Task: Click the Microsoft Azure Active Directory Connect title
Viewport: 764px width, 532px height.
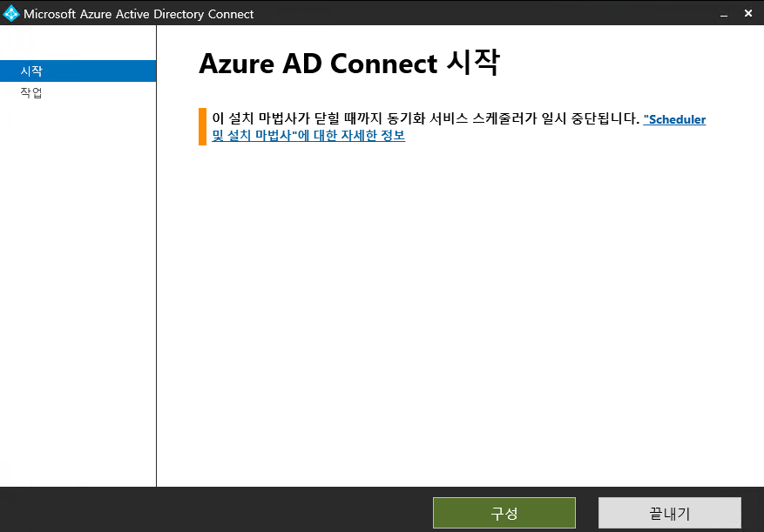Action: [x=139, y=14]
